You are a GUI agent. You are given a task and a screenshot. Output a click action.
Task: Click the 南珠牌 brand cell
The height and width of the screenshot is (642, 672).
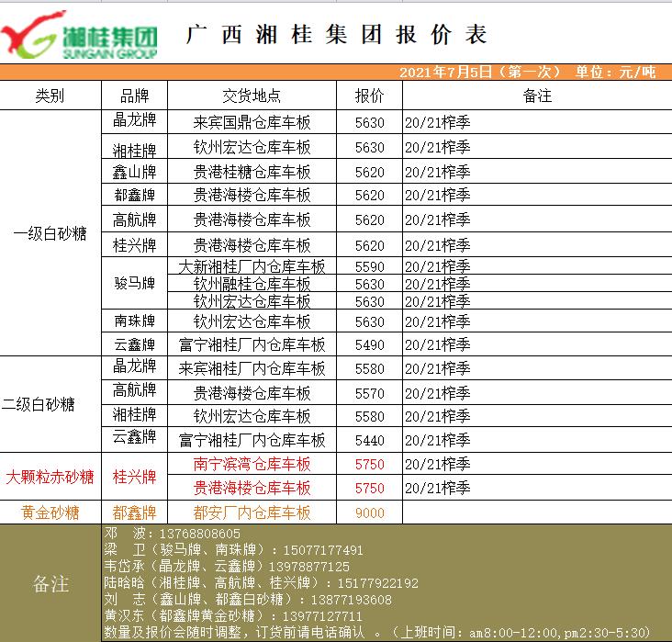click(134, 321)
